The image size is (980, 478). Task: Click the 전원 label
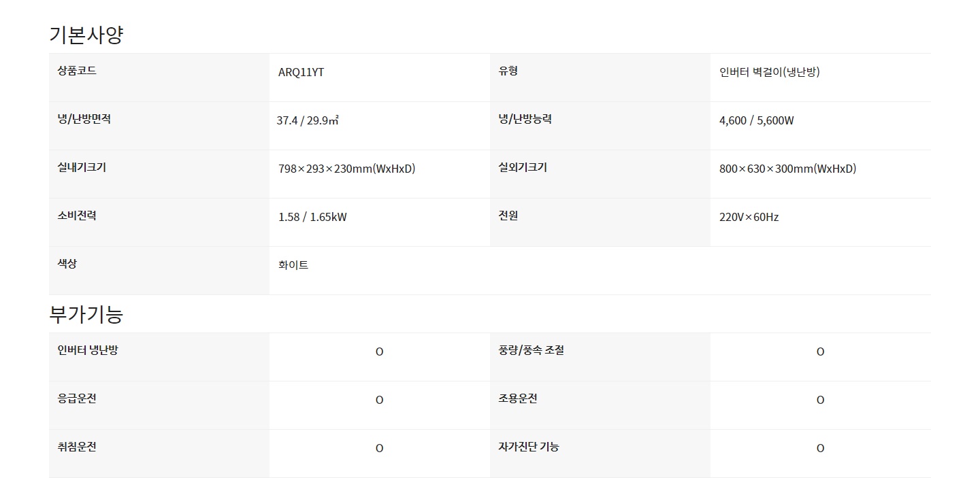pyautogui.click(x=508, y=215)
